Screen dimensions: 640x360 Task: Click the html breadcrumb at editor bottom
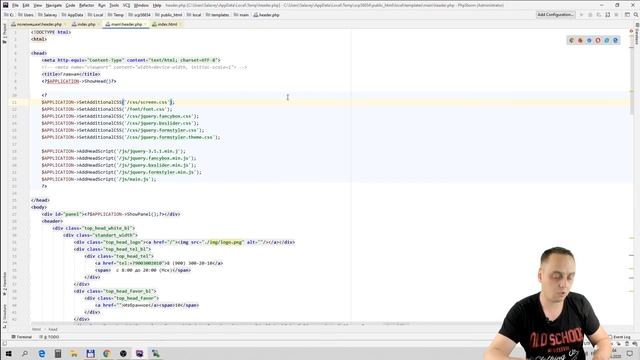pos(36,329)
